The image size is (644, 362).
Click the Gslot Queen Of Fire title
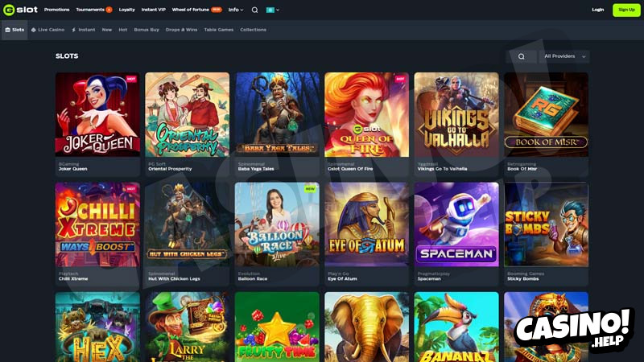click(350, 169)
